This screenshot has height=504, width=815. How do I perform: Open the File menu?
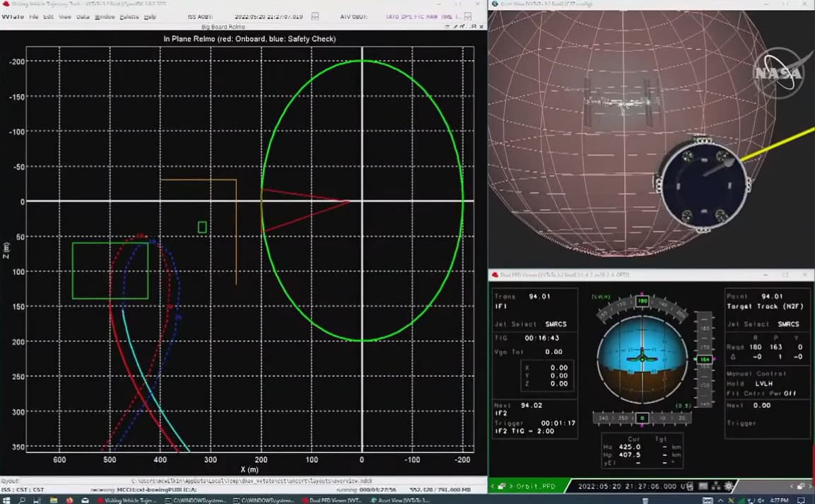[33, 16]
